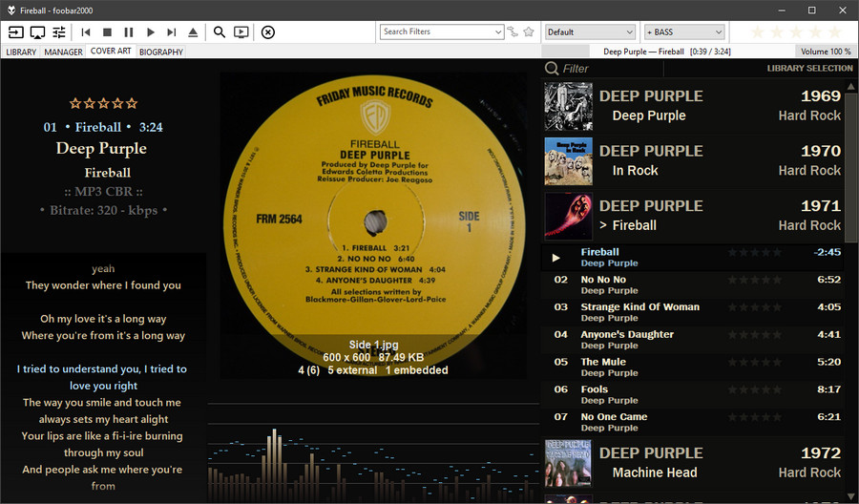Open the Search Filters combo box dropdown
Screen dimensions: 859x504
(x=498, y=31)
